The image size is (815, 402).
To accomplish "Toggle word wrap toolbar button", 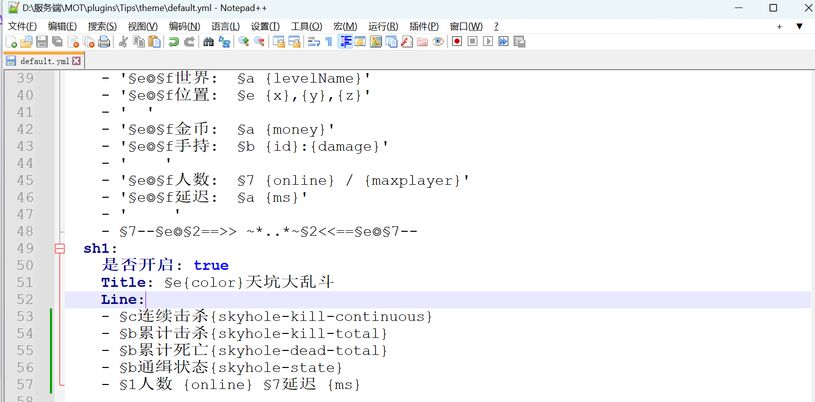I will click(313, 42).
